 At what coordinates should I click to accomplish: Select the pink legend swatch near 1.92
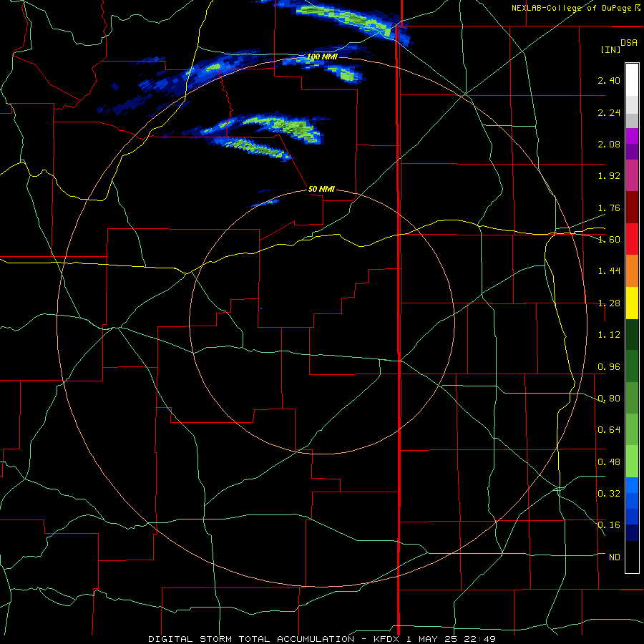[x=632, y=175]
